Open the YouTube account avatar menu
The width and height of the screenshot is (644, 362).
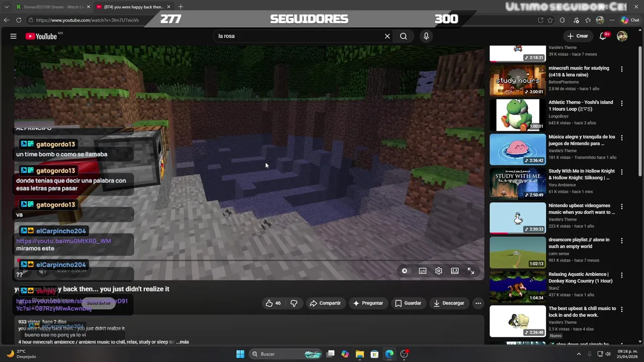622,36
